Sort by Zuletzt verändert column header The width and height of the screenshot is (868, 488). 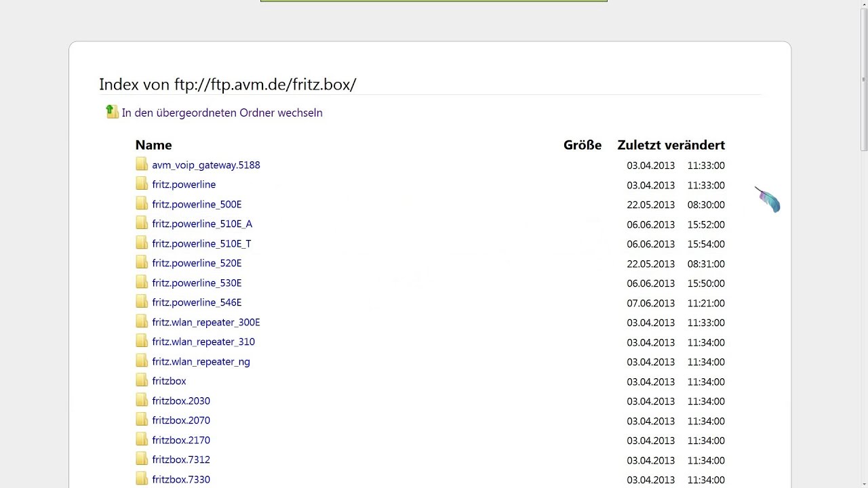click(x=671, y=145)
